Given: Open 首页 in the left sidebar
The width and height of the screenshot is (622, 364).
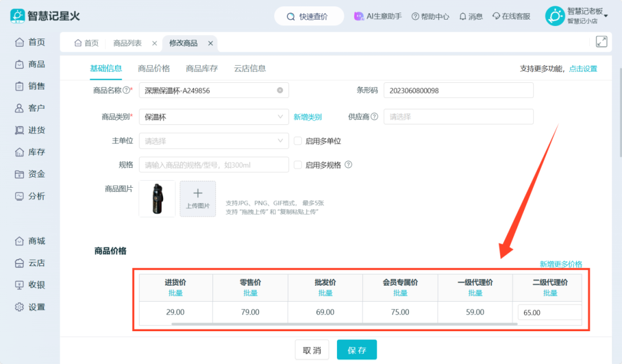Looking at the screenshot, I should (30, 42).
